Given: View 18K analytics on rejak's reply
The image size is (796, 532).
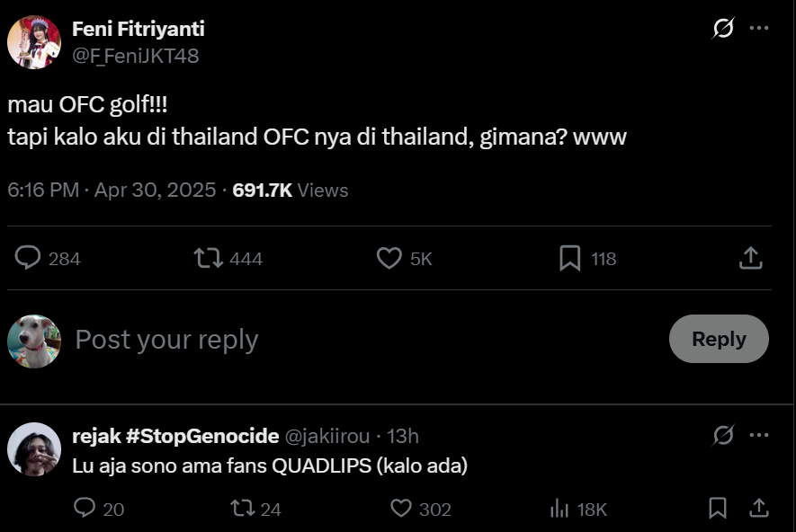Looking at the screenshot, I should point(560,509).
